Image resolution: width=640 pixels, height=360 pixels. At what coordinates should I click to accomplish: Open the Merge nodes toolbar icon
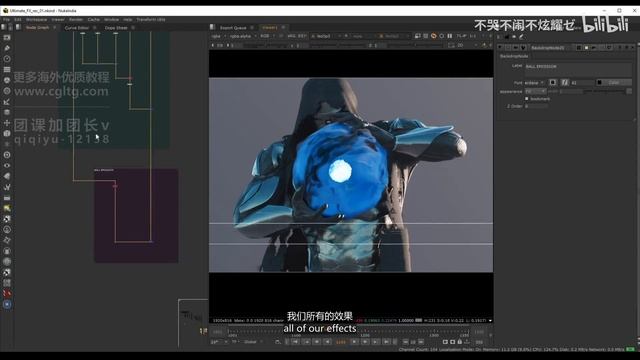pos(7,112)
